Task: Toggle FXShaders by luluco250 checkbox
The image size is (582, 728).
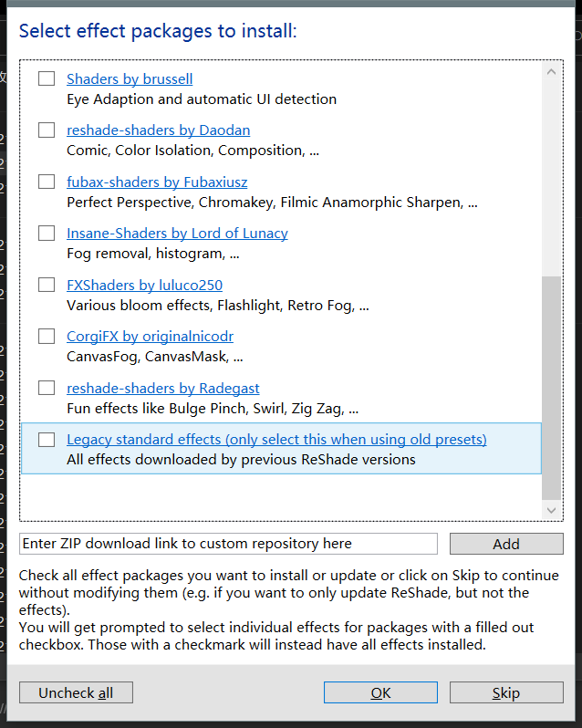Action: click(47, 285)
